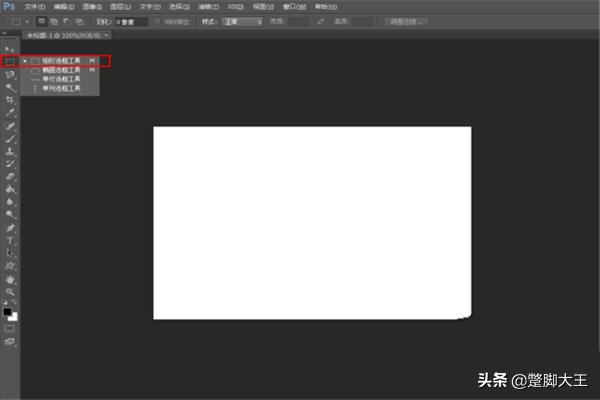This screenshot has height=400, width=600.
Task: Select the Horizontal Type tool
Action: [x=10, y=241]
